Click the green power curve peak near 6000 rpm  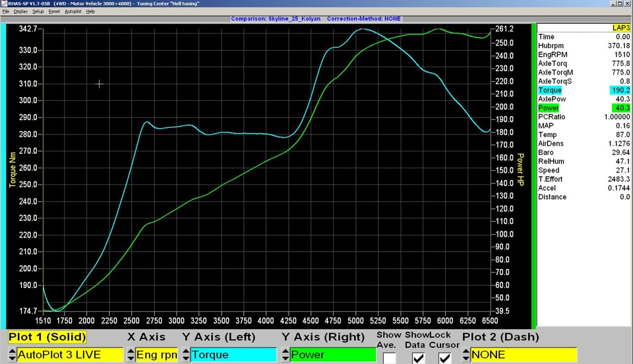coord(439,29)
